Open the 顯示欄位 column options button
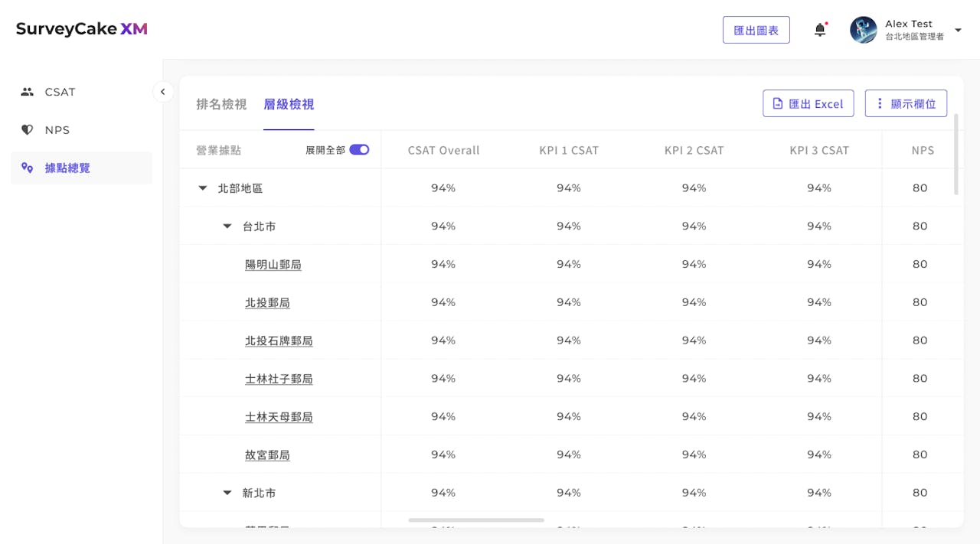This screenshot has height=544, width=980. coord(906,103)
